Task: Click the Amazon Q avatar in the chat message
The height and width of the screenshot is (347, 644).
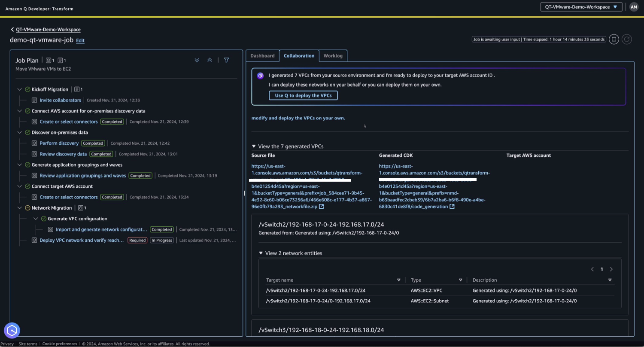Action: pos(260,76)
